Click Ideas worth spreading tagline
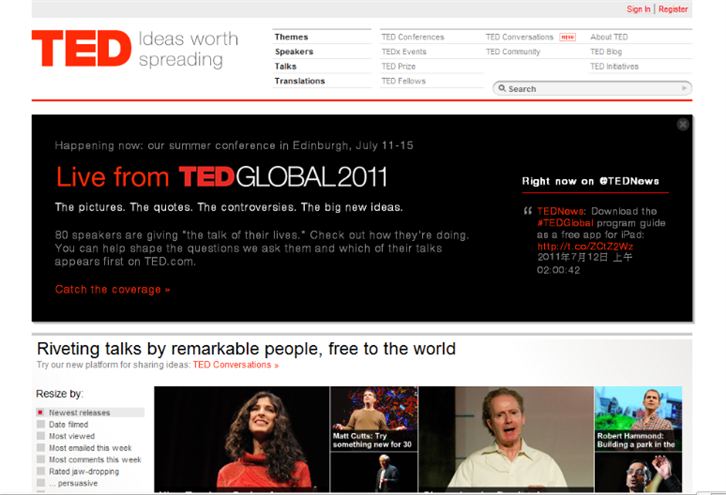This screenshot has width=726, height=495. 188,49
